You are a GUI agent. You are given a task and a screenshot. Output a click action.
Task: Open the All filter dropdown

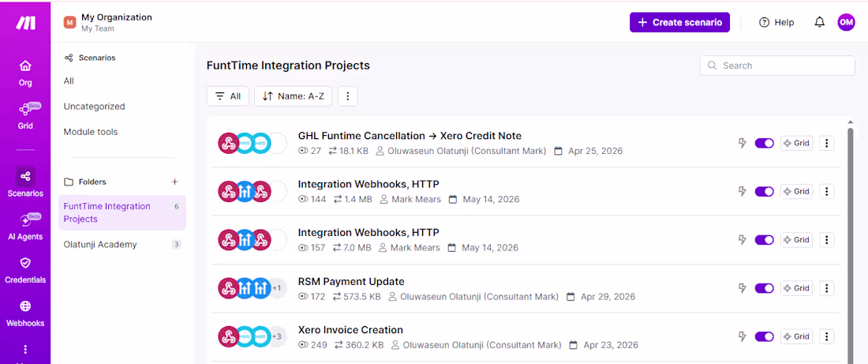tap(227, 96)
